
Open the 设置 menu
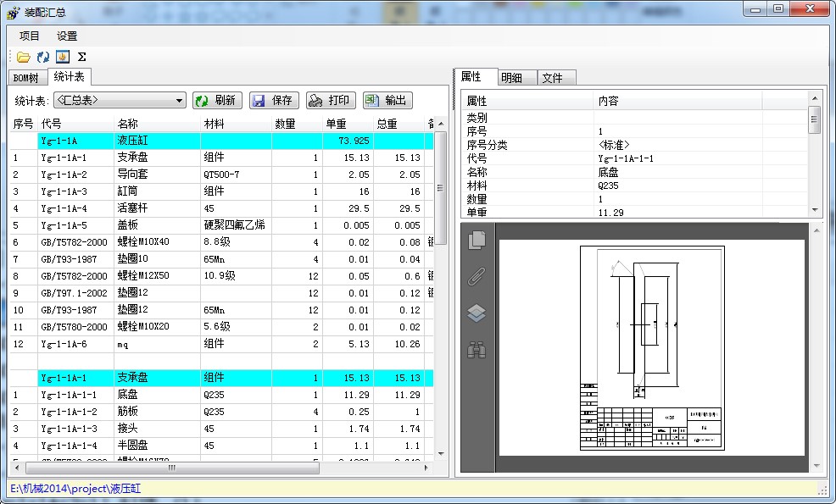(67, 36)
